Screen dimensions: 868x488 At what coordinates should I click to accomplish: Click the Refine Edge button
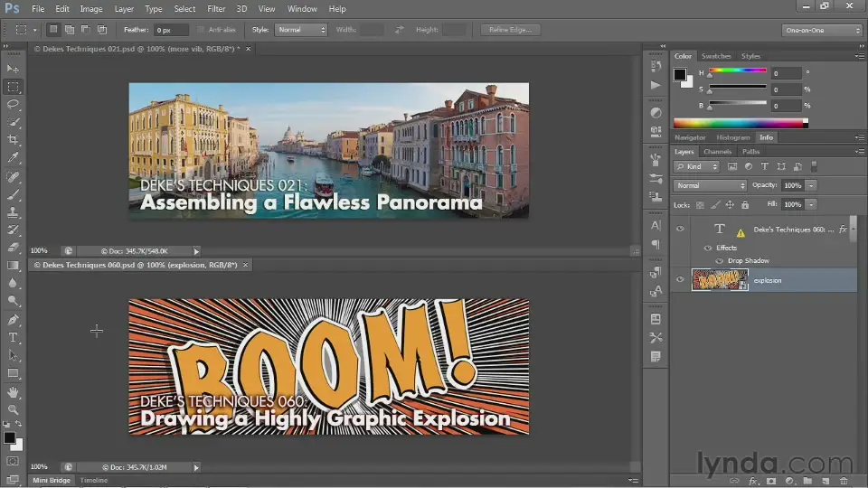pyautogui.click(x=510, y=30)
